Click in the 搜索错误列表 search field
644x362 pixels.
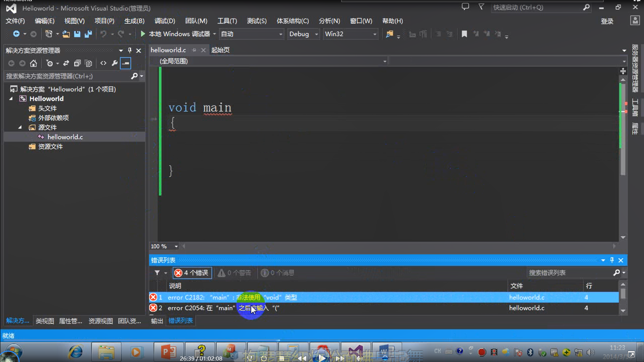point(570,273)
